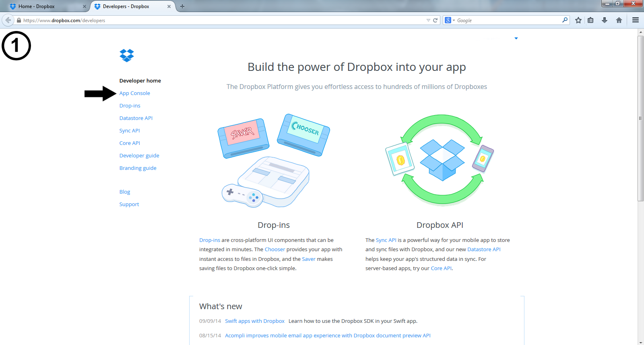
Task: Click the scrollbar up arrow
Action: click(640, 32)
